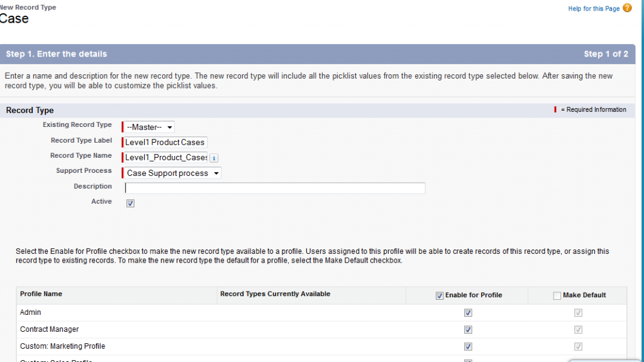
Task: Click the info icon beside Record Type Name
Action: tap(214, 158)
